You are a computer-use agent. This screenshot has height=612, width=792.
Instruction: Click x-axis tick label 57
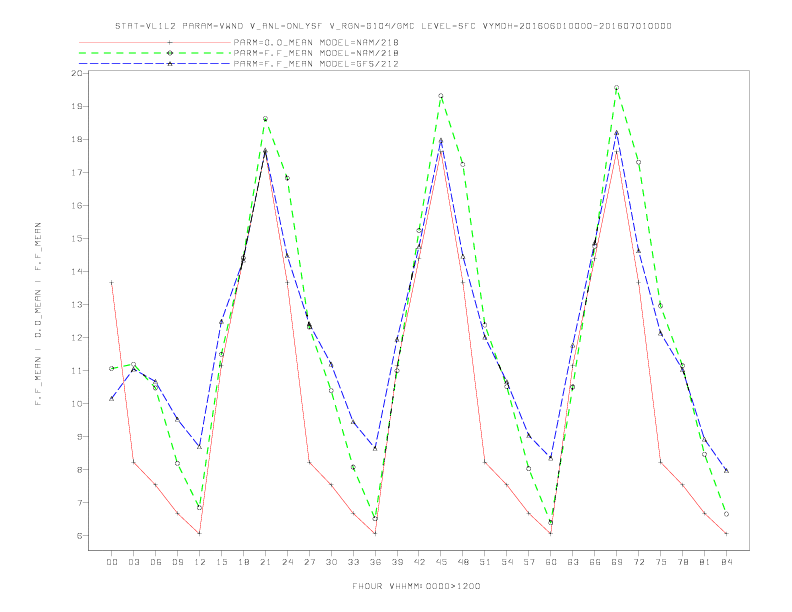coord(529,562)
